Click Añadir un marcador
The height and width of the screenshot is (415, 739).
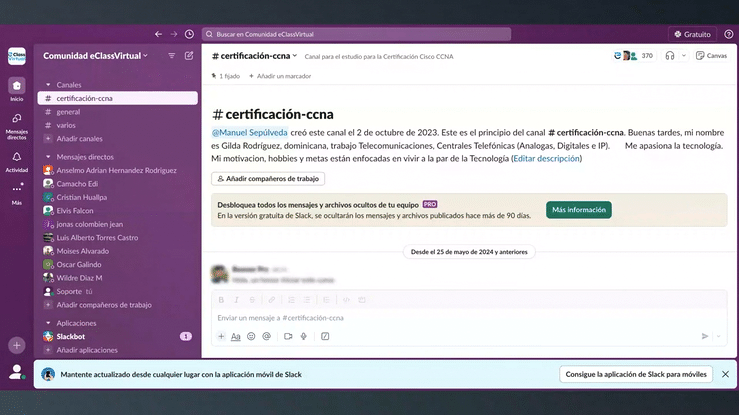pos(280,76)
